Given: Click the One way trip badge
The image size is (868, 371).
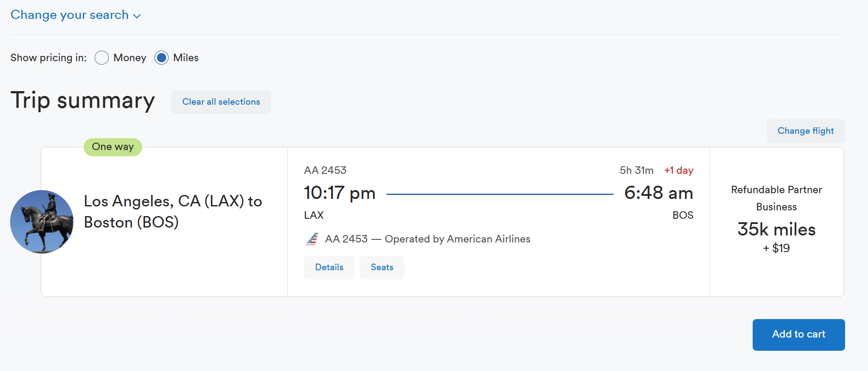Looking at the screenshot, I should click(x=113, y=147).
